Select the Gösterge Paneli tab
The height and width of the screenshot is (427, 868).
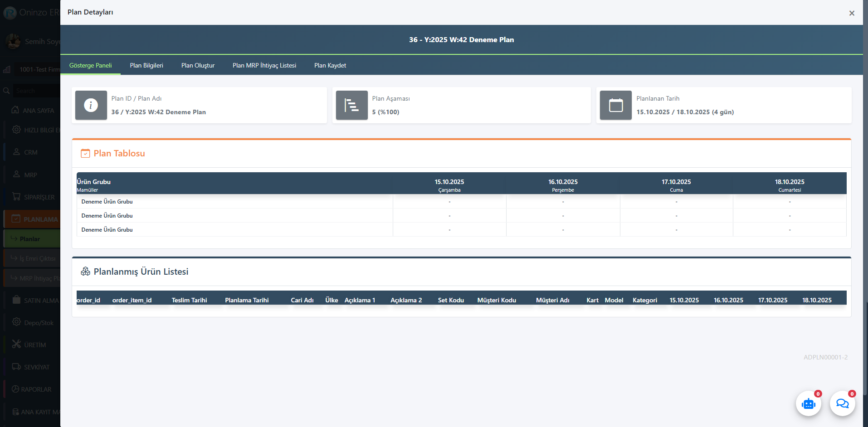(x=90, y=65)
